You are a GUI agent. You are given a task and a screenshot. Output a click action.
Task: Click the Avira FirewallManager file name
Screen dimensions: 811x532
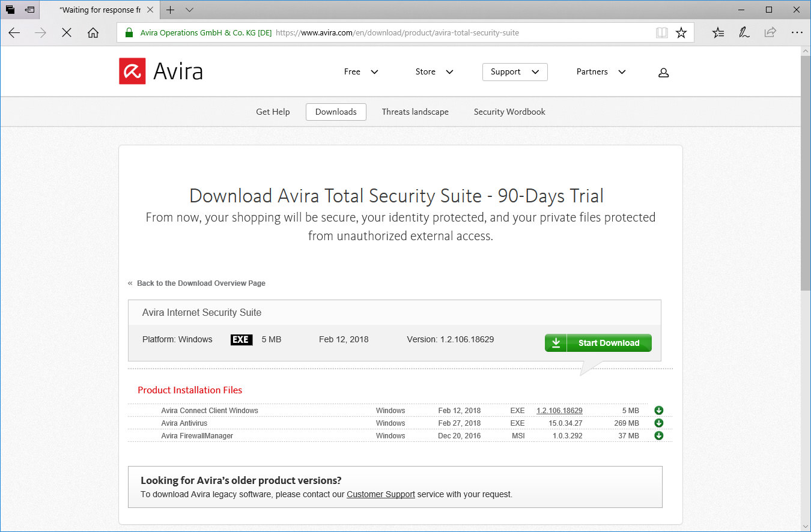coord(197,436)
